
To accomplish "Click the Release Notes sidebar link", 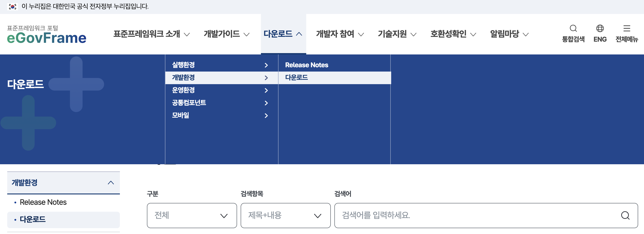I will click(43, 202).
